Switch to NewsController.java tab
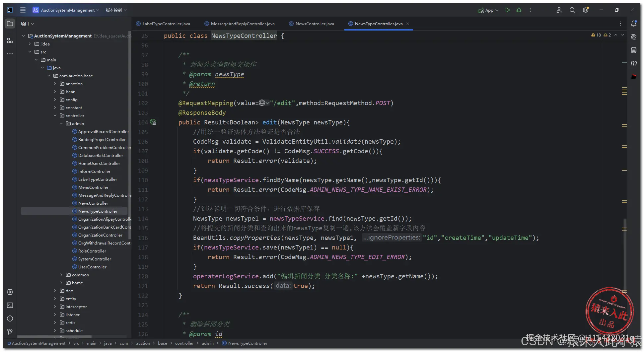Screen dimensions: 644x352 tap(312, 24)
